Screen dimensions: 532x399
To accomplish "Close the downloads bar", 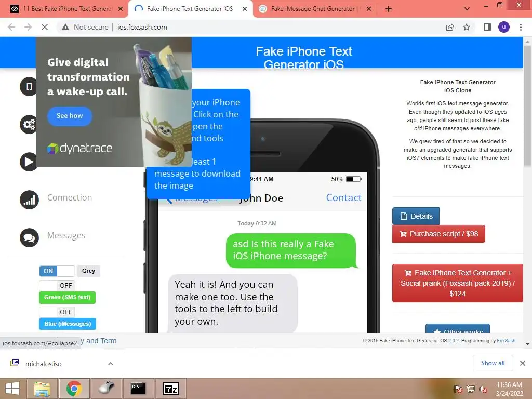I will tap(523, 363).
